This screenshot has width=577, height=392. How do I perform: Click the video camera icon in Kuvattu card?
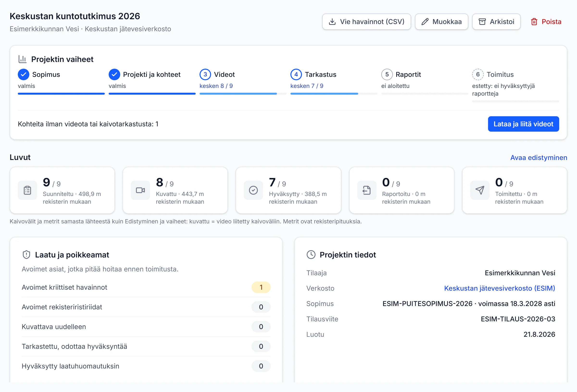point(140,190)
